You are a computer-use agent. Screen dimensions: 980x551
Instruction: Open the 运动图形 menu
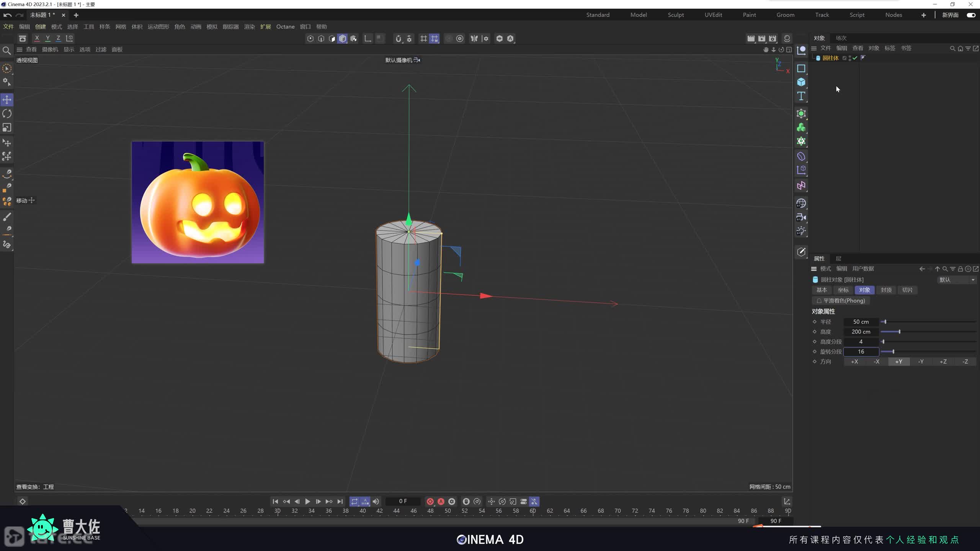(158, 27)
